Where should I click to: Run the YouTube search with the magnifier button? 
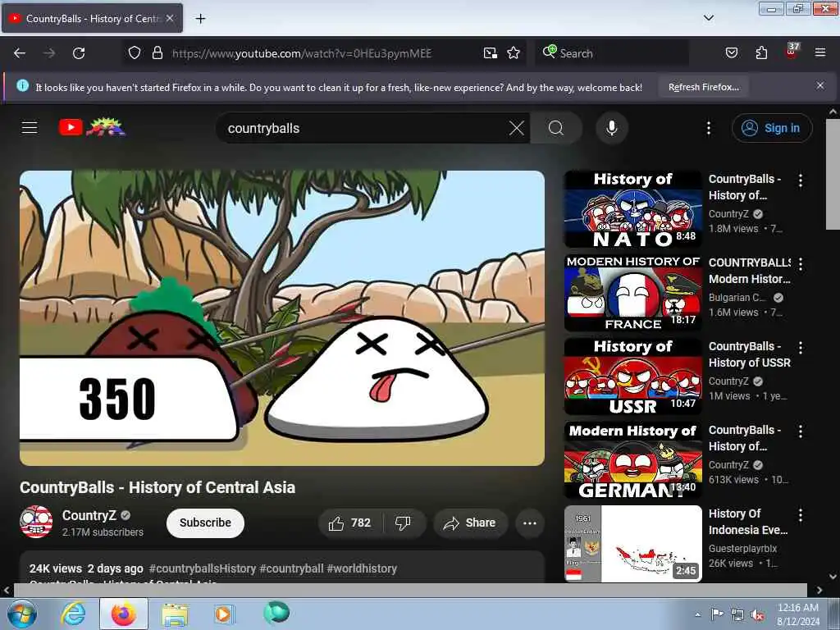pos(555,128)
